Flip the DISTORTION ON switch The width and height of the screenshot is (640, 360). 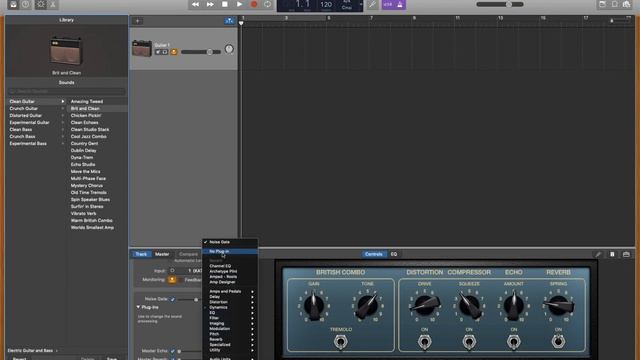pyautogui.click(x=424, y=342)
